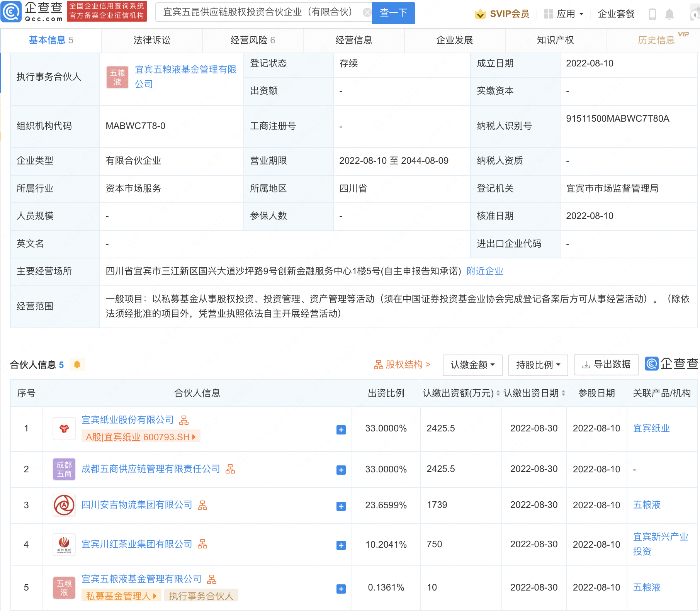The image size is (700, 611).
Task: Open 四川安吉物流集团有限公司 link
Action: click(137, 505)
